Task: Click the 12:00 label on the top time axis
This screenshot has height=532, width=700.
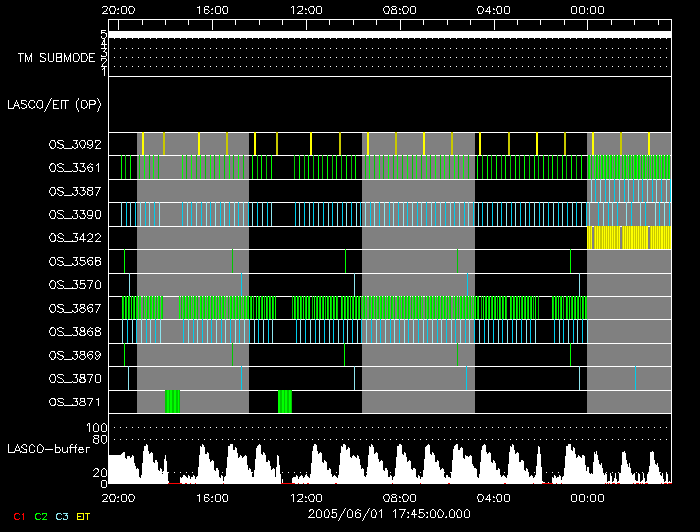Action: (306, 10)
